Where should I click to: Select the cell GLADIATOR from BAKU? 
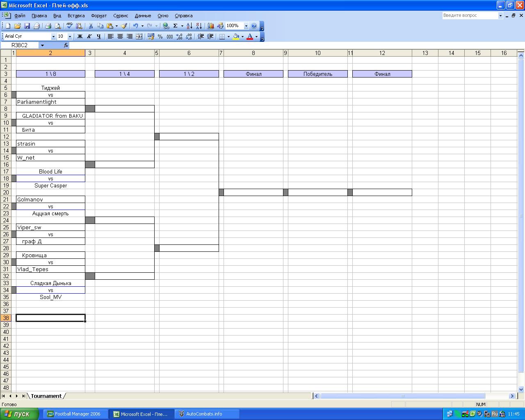(x=50, y=116)
